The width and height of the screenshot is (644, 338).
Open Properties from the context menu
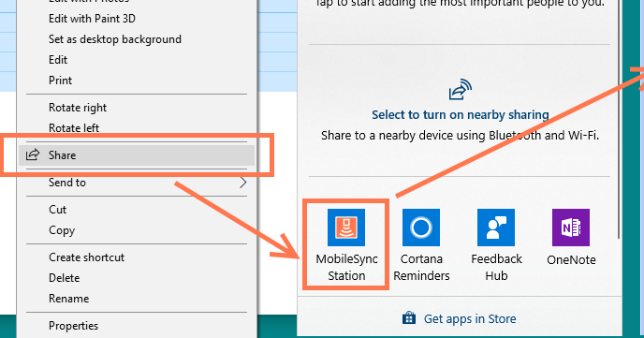tap(74, 326)
